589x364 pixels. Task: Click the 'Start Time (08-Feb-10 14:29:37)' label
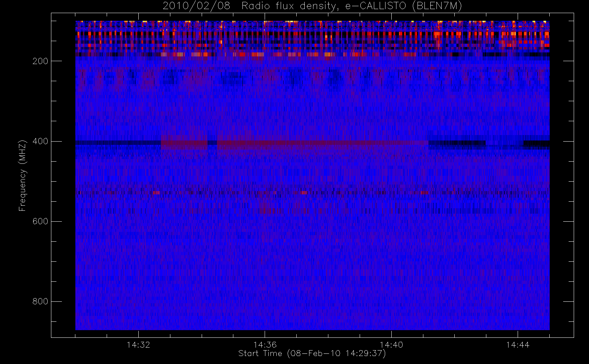[312, 353]
